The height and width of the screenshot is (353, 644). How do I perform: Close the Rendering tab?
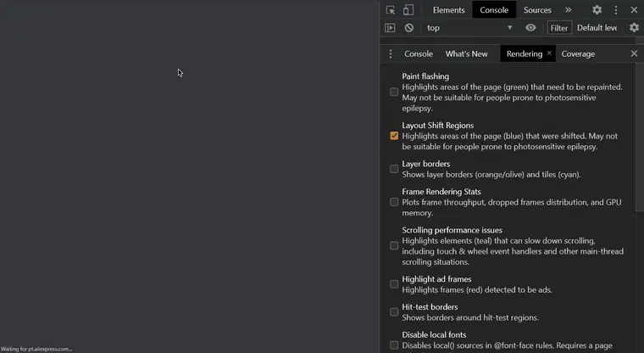pos(549,53)
